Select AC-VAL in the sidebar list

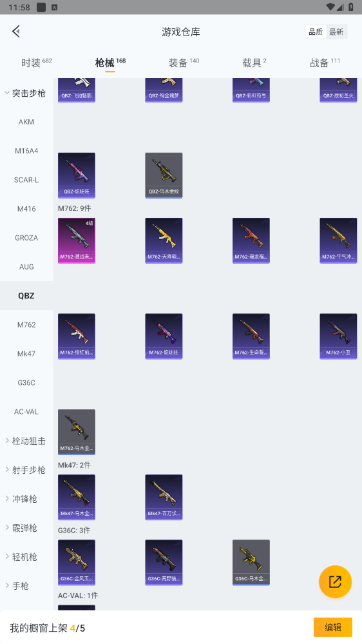click(26, 411)
